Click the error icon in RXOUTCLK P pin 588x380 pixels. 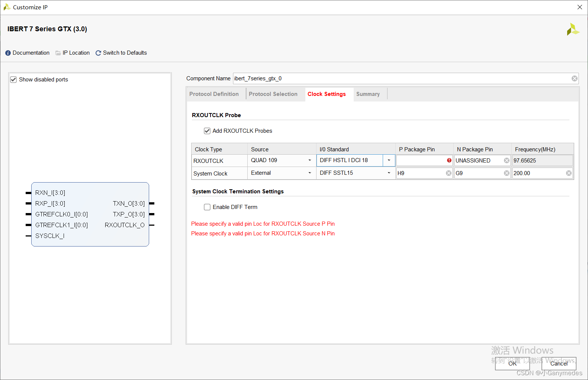[449, 161]
